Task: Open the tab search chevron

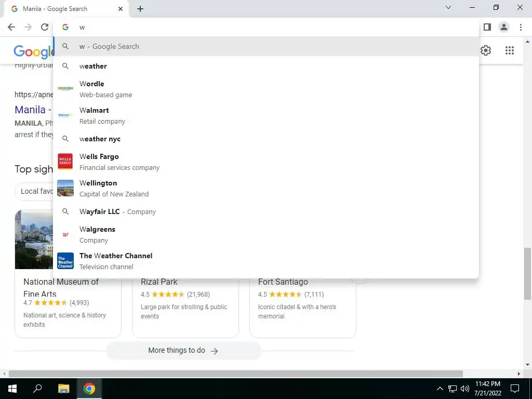Action: tap(448, 7)
